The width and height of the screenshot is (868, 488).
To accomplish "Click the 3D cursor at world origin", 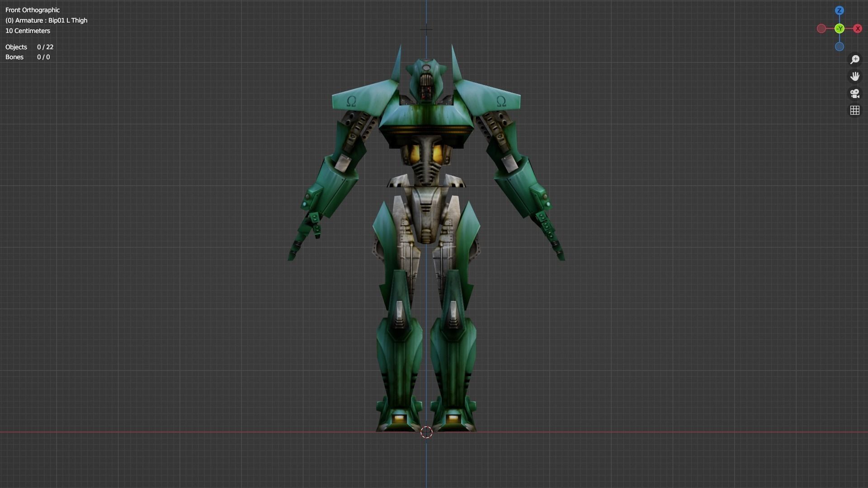I will pyautogui.click(x=426, y=432).
